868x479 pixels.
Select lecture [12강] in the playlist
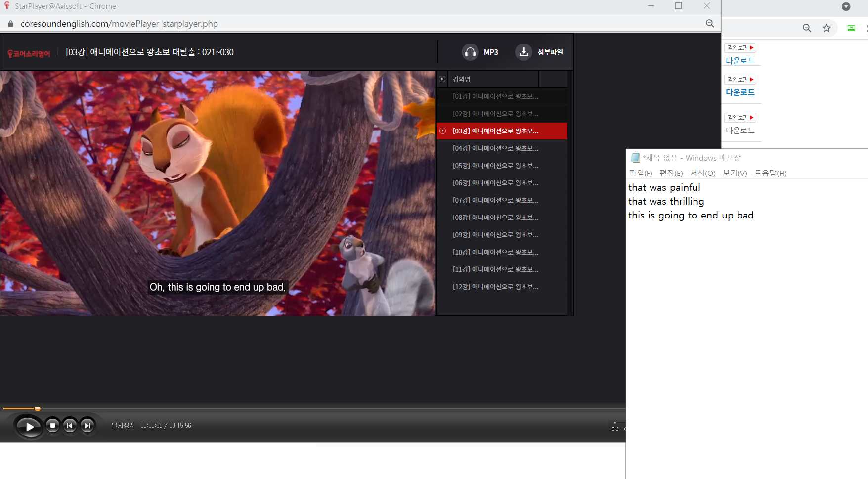[502, 287]
